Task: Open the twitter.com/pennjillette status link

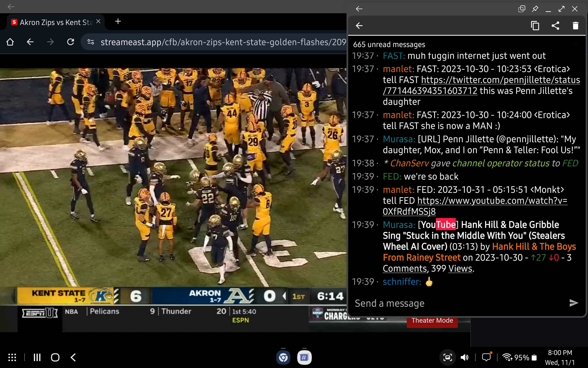Action: (x=482, y=85)
